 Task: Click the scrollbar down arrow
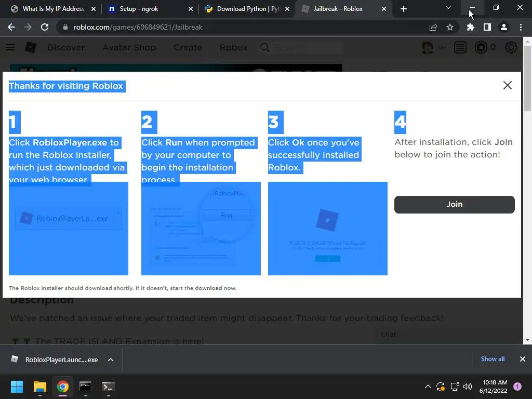click(527, 340)
